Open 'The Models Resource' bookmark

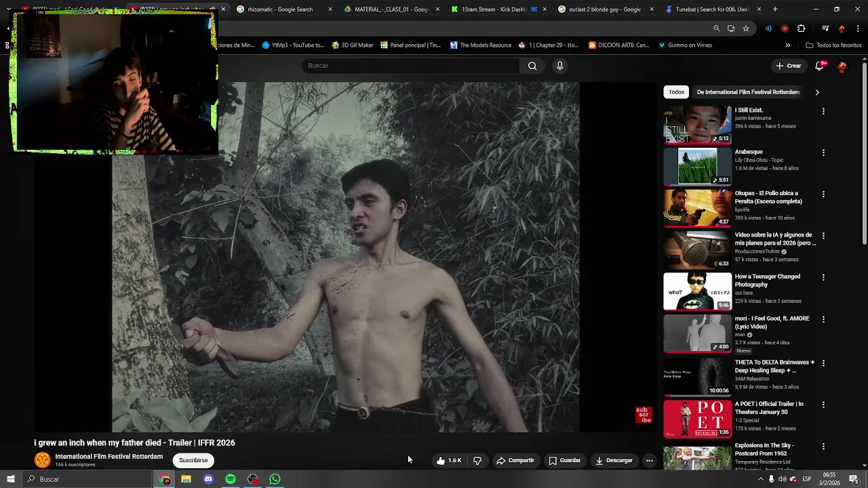481,45
